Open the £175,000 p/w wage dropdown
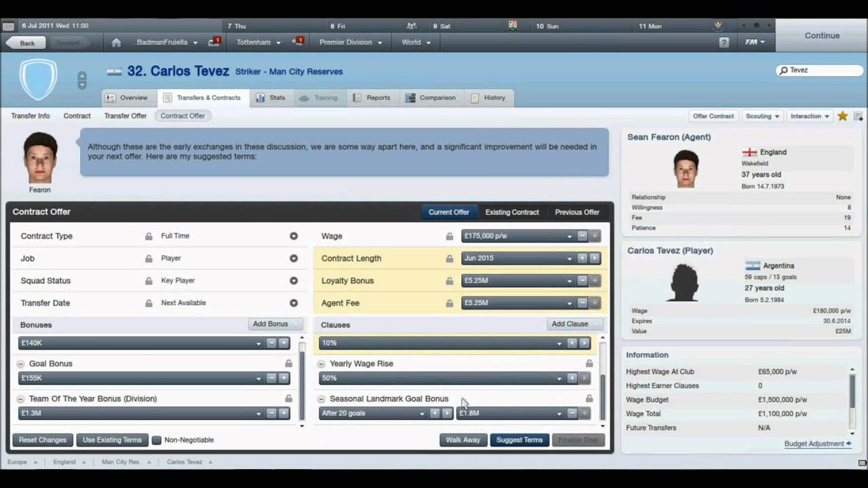868x488 pixels. pyautogui.click(x=518, y=236)
